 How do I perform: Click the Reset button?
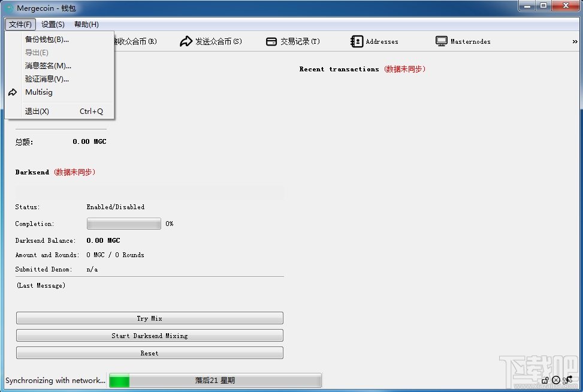[149, 353]
